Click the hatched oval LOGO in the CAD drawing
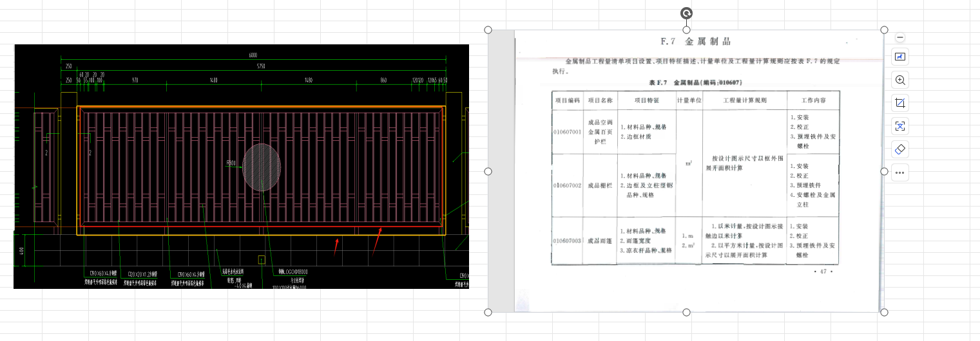 pyautogui.click(x=262, y=167)
